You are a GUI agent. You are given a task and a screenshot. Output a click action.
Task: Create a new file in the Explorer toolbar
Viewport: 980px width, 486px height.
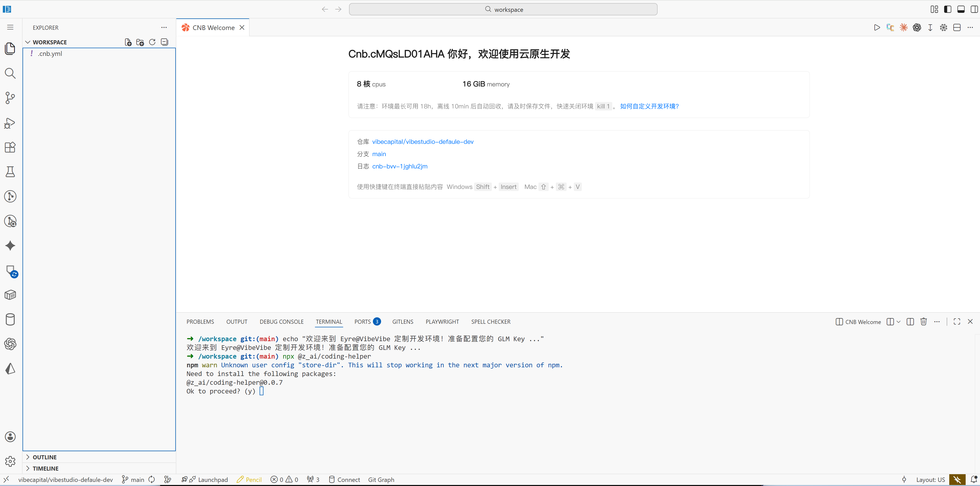tap(128, 42)
